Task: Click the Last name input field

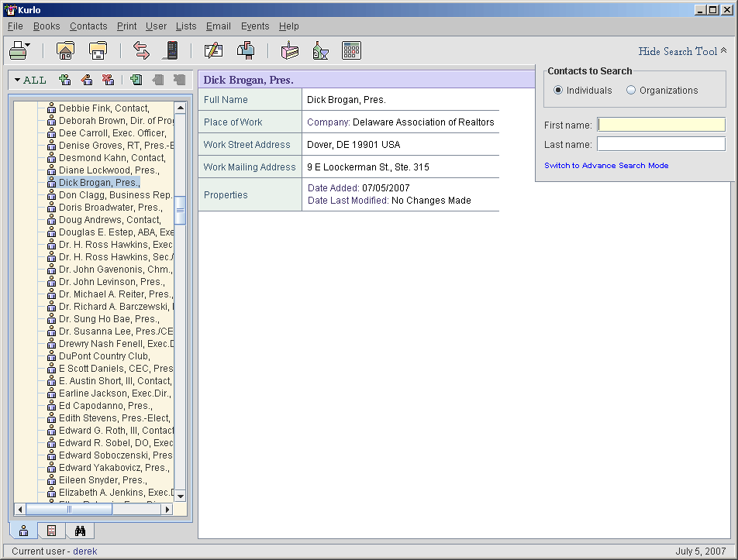Action: pyautogui.click(x=660, y=144)
